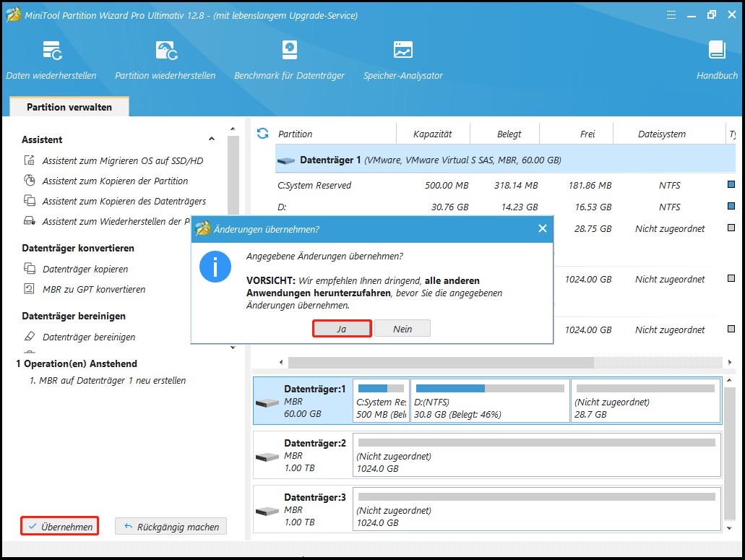Image resolution: width=745 pixels, height=560 pixels.
Task: Launch Benchmark für Datenträger
Action: click(289, 60)
